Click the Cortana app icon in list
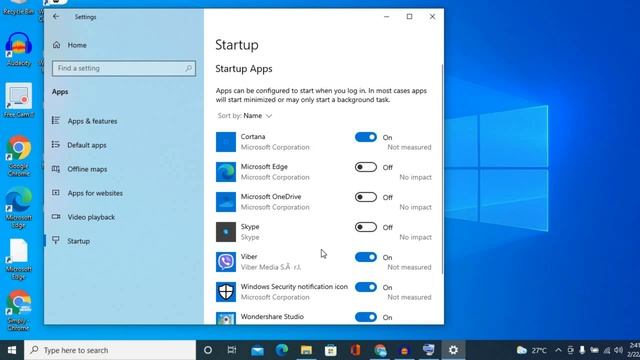The height and width of the screenshot is (360, 640). pos(226,142)
